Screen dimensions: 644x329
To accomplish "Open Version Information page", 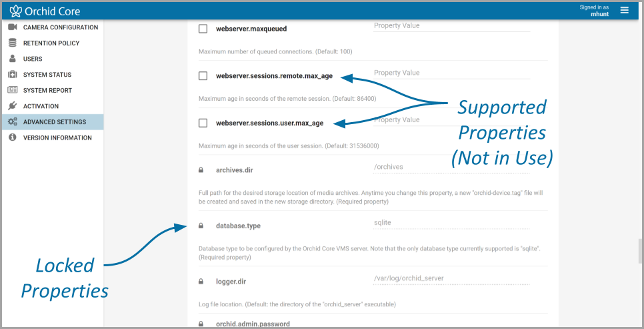I will (53, 137).
